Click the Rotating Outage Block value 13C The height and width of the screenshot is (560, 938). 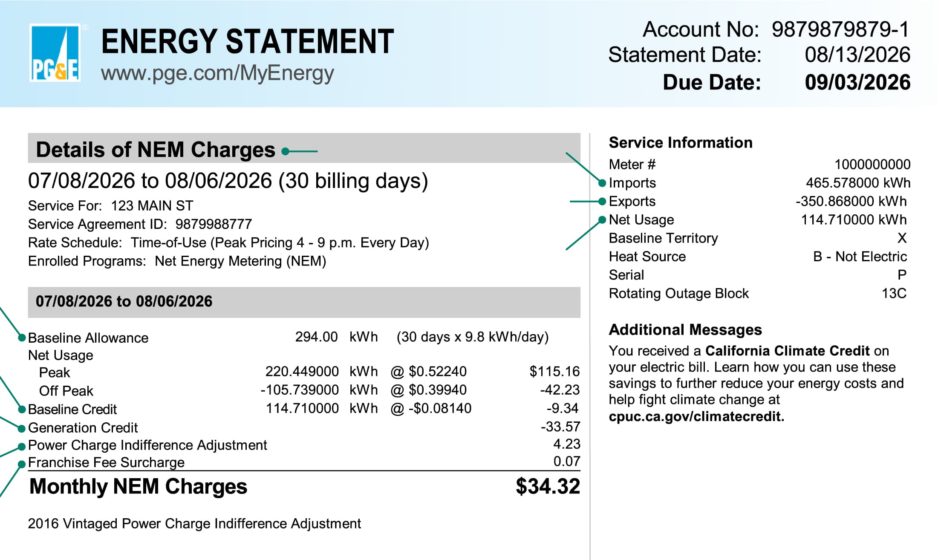894,294
